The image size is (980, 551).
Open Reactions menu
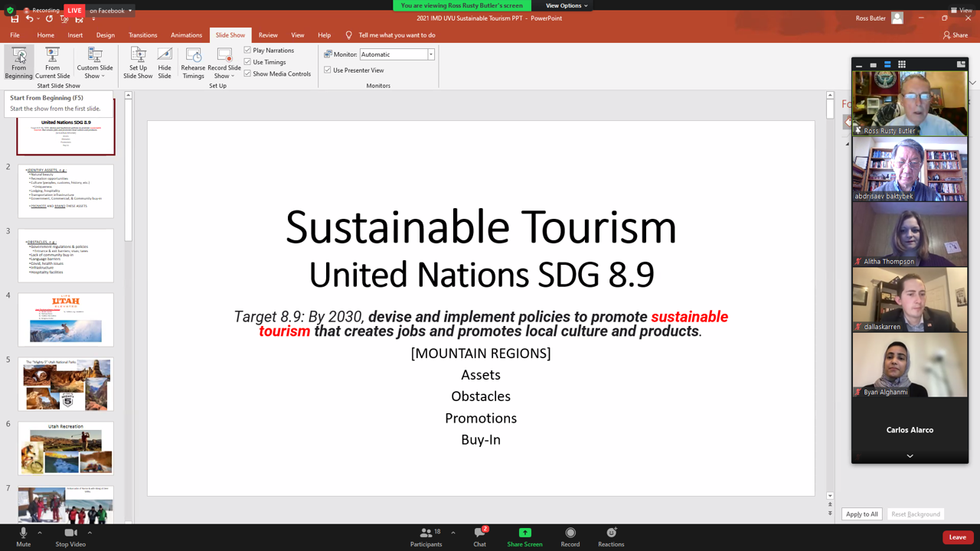click(611, 537)
